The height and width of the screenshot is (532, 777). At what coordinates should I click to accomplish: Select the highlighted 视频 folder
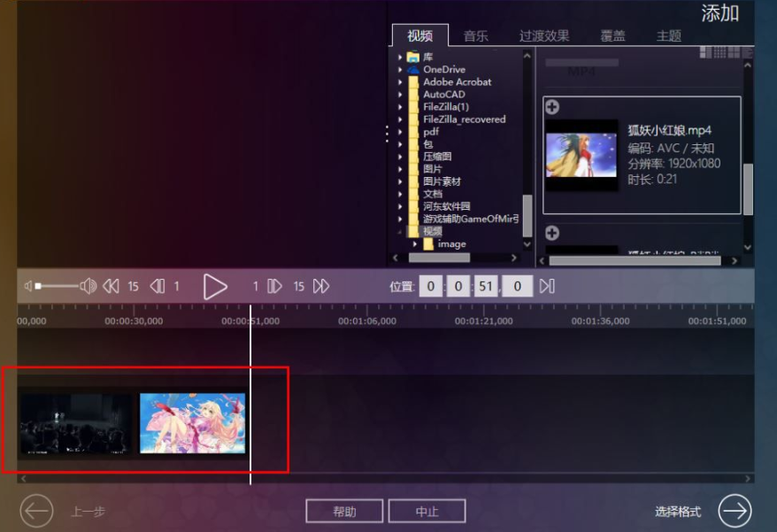click(x=432, y=231)
